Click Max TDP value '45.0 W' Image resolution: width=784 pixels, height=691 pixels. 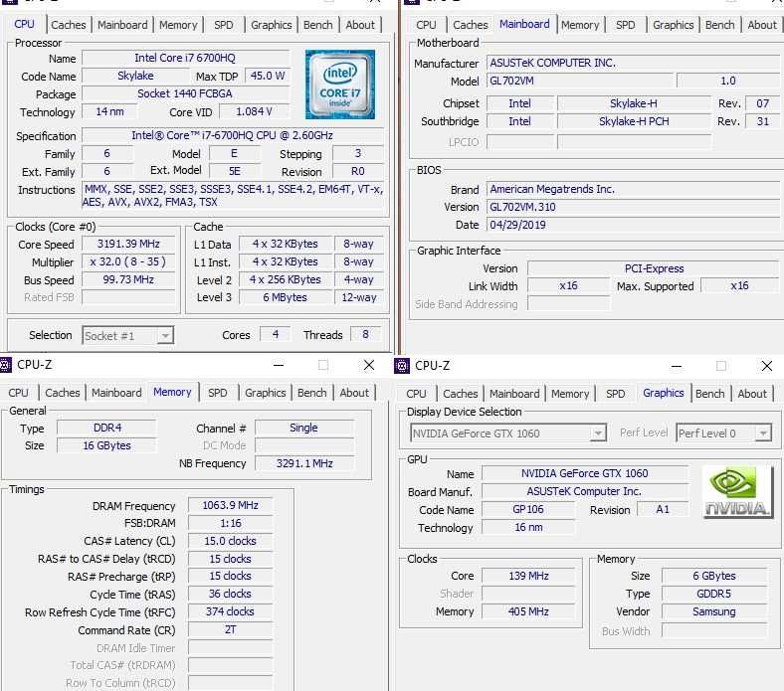click(x=268, y=76)
